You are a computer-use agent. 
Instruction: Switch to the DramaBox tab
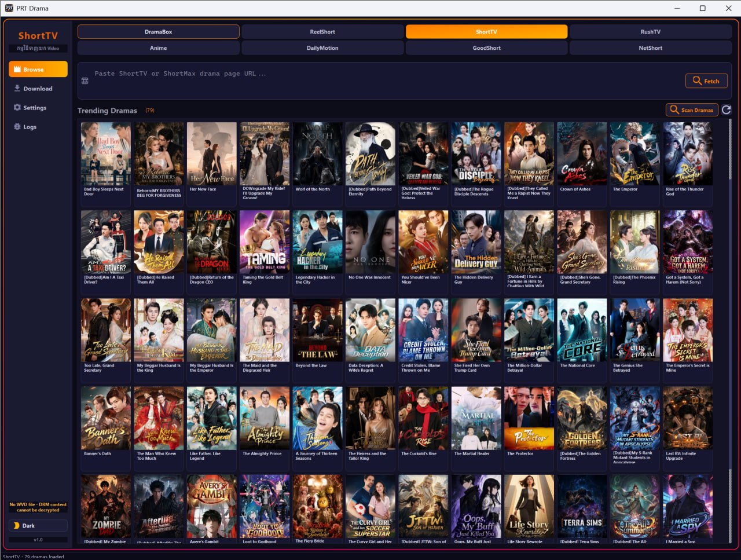(x=159, y=32)
